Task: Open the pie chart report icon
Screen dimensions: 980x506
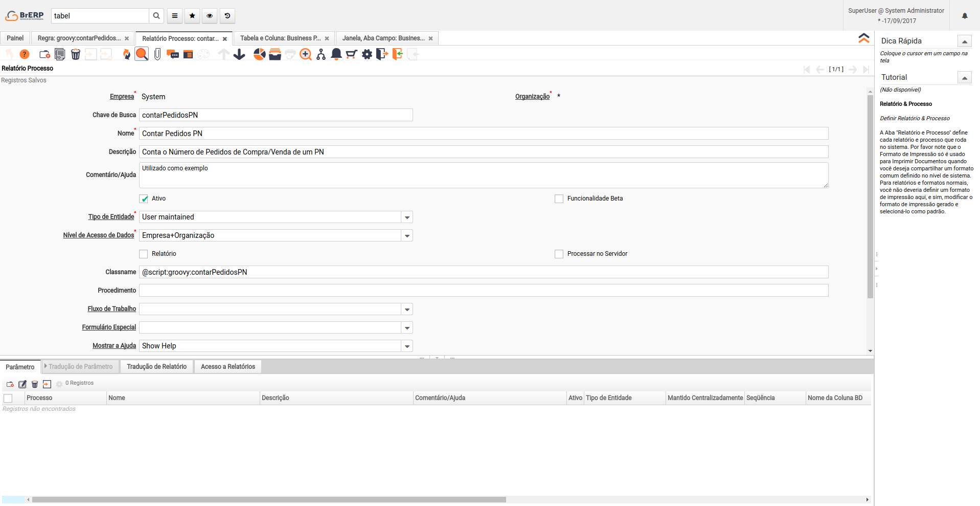Action: pyautogui.click(x=260, y=54)
